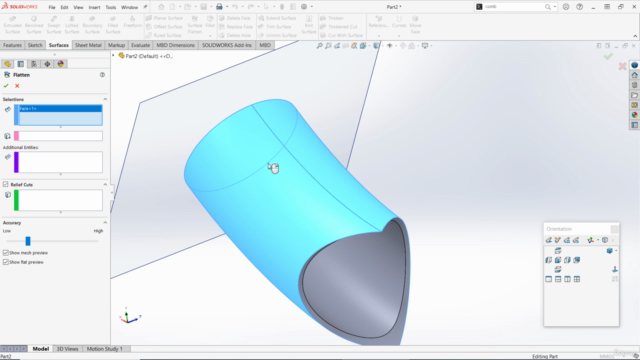Open the Tools menu

coord(111,7)
